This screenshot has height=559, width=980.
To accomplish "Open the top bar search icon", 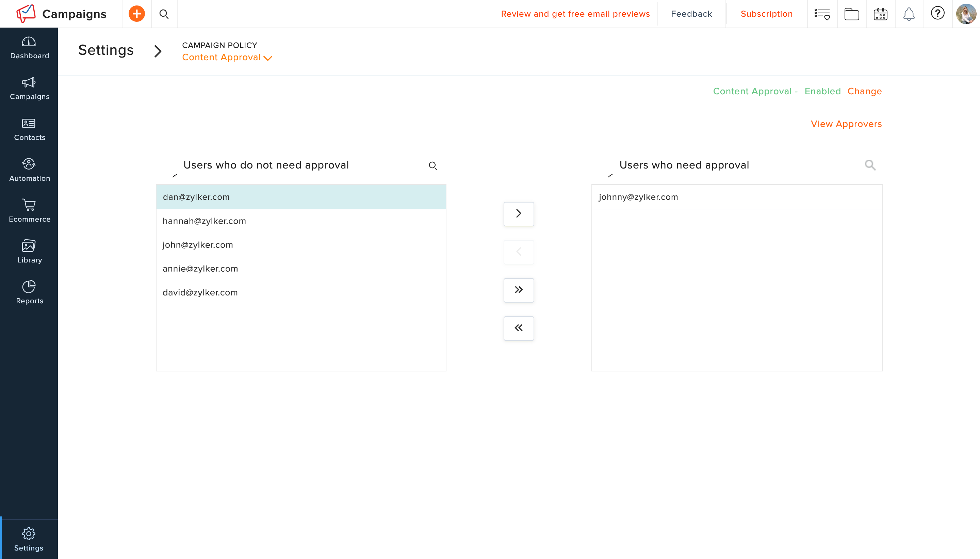I will 164,14.
